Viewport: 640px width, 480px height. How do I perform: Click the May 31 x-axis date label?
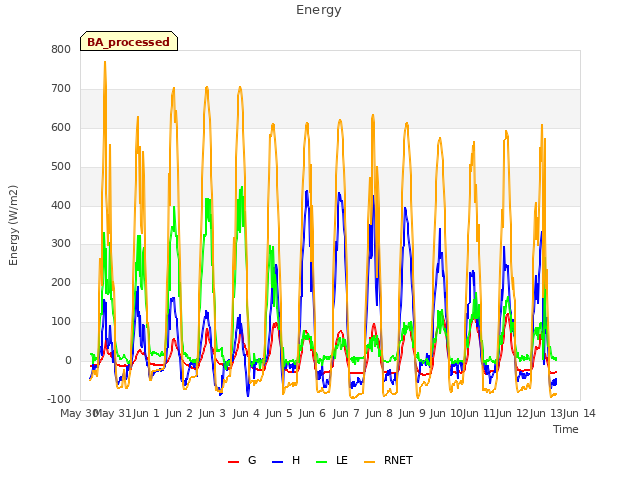(113, 413)
